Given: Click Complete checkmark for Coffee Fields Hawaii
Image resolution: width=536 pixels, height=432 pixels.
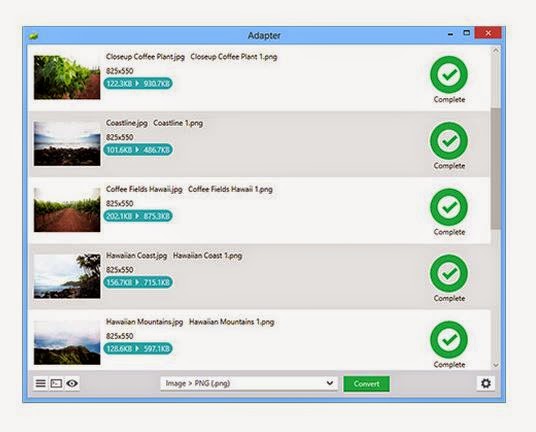Looking at the screenshot, I should (x=449, y=207).
